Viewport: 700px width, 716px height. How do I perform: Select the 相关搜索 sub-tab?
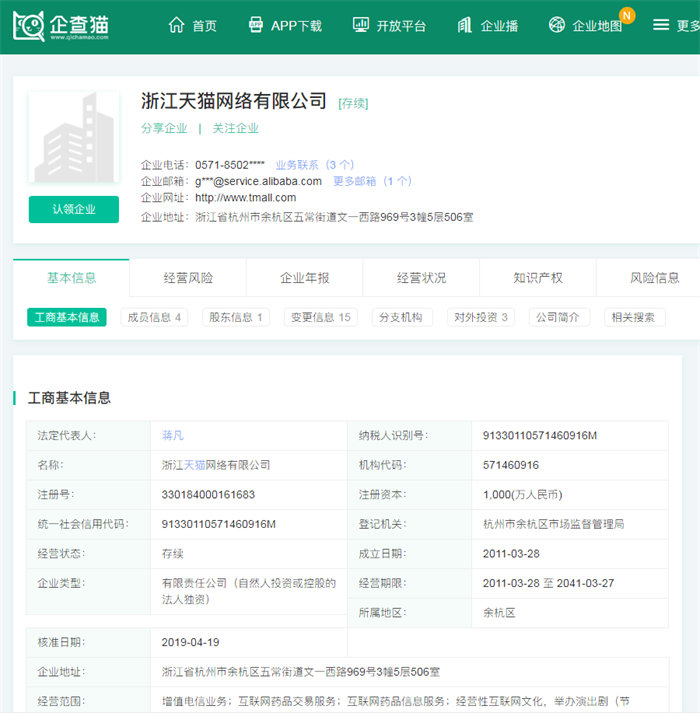pos(633,317)
